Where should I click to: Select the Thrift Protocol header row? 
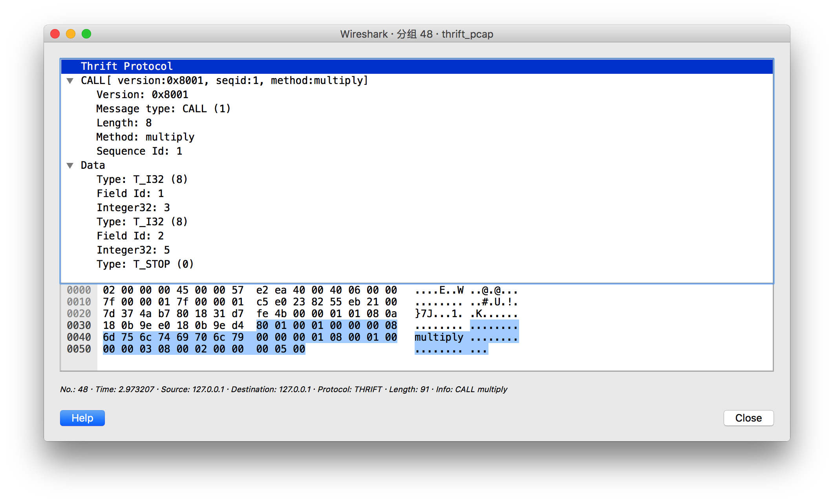[417, 66]
